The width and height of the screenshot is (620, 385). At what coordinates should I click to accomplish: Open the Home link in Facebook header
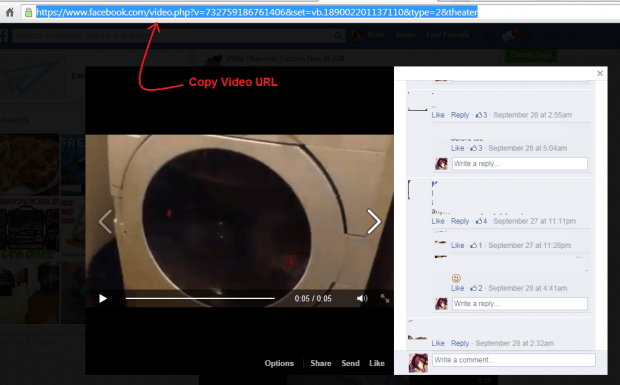click(405, 35)
